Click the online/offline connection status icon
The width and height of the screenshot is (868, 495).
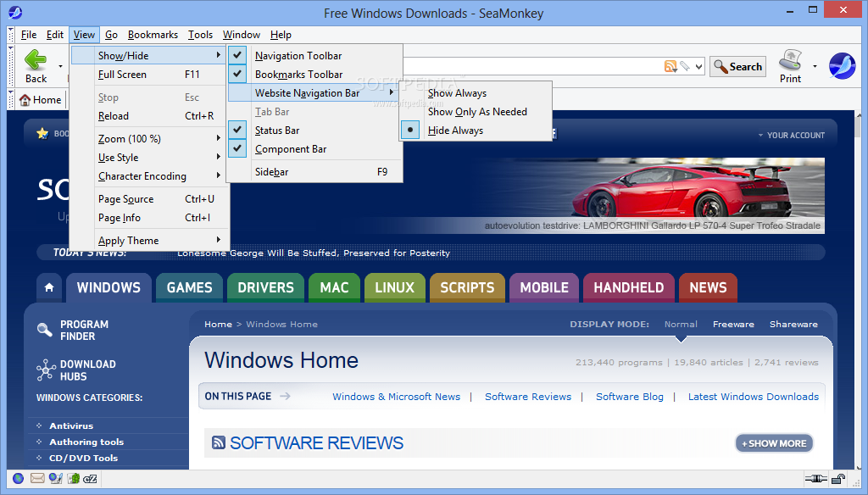pos(816,478)
